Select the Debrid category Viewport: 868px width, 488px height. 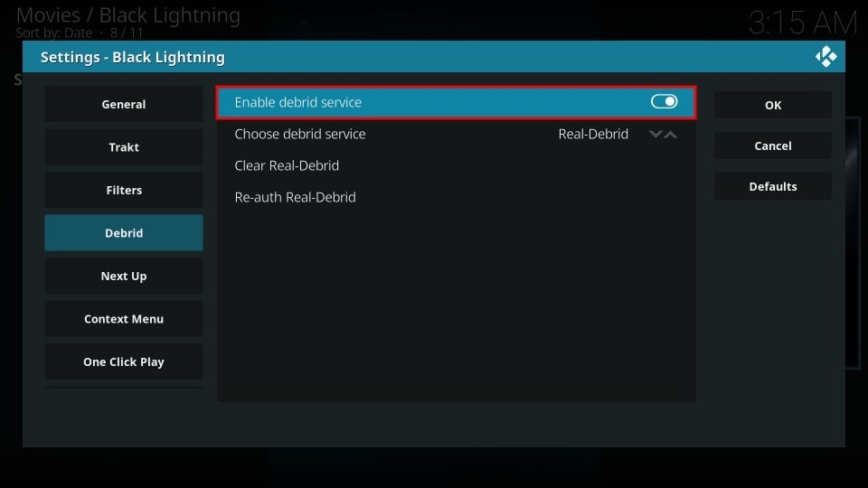pos(124,233)
